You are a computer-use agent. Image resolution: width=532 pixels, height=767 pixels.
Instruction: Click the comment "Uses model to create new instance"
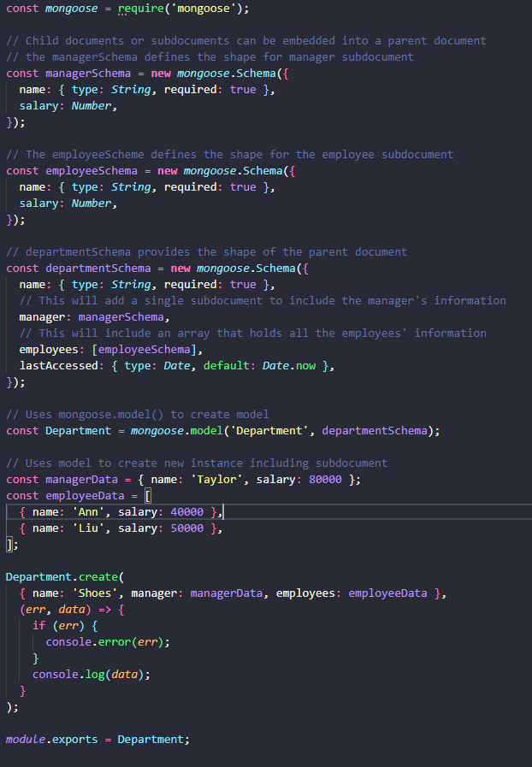coord(197,463)
